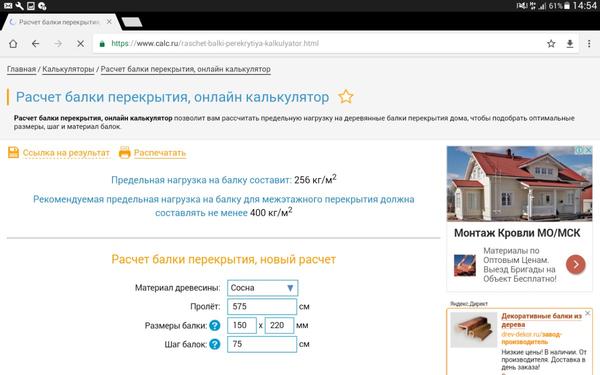Image resolution: width=600 pixels, height=375 pixels.
Task: Go back with the back arrow
Action: point(35,44)
